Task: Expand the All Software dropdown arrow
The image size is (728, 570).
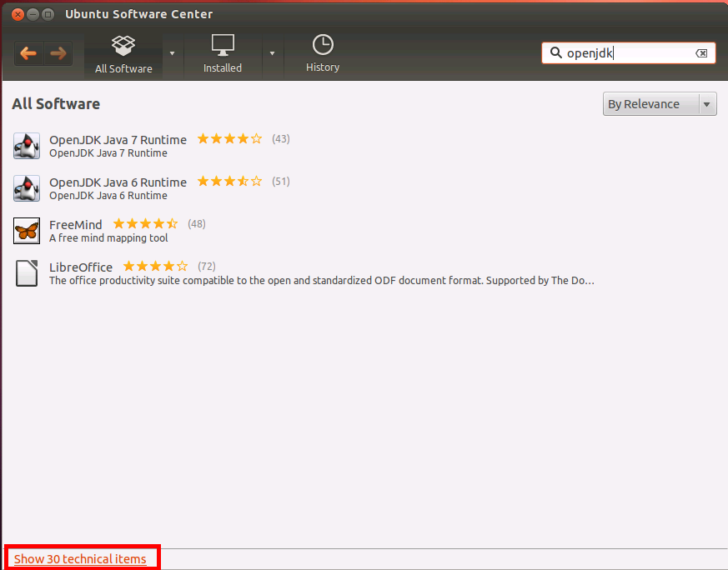Action: click(173, 53)
